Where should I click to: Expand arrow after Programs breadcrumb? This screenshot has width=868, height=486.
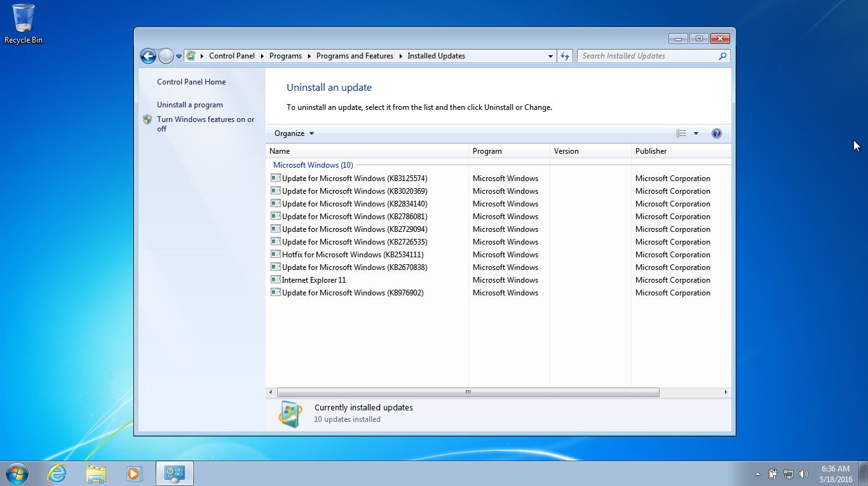coord(309,56)
